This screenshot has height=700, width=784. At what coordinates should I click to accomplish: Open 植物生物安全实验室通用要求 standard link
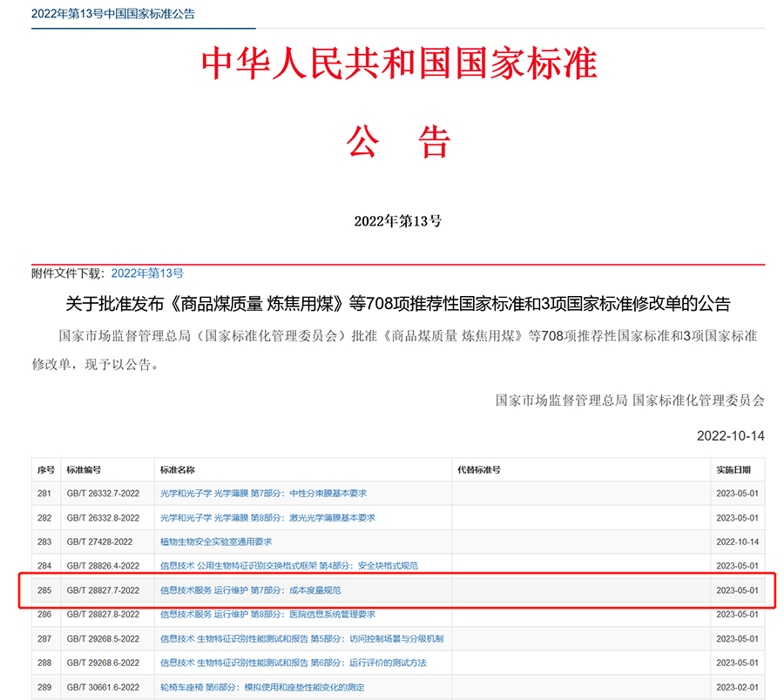[216, 542]
